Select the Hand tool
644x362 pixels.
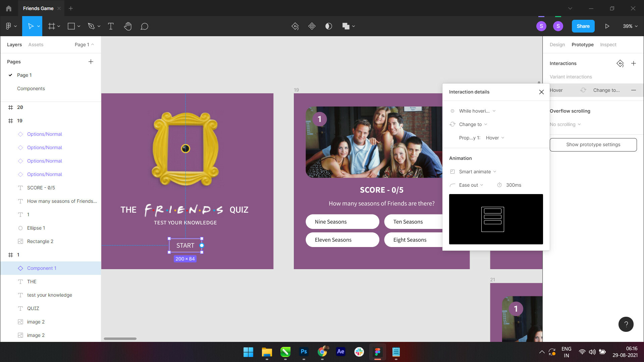tap(127, 26)
